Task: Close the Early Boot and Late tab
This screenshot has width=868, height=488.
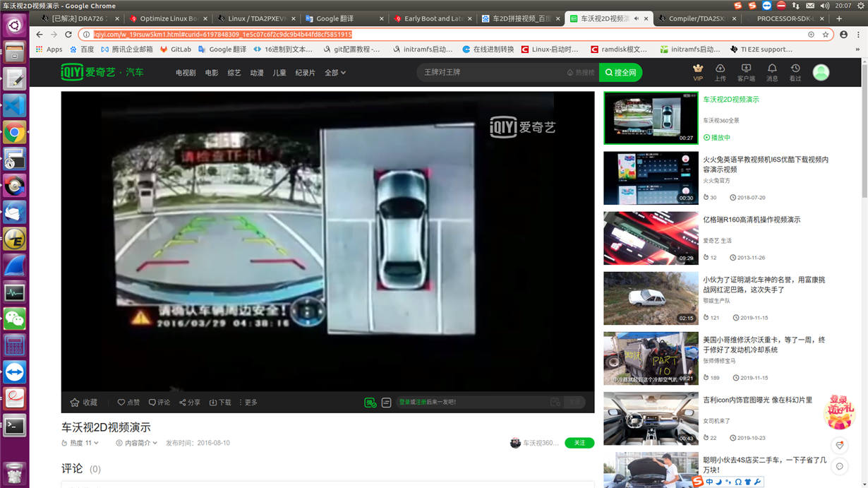Action: [470, 18]
